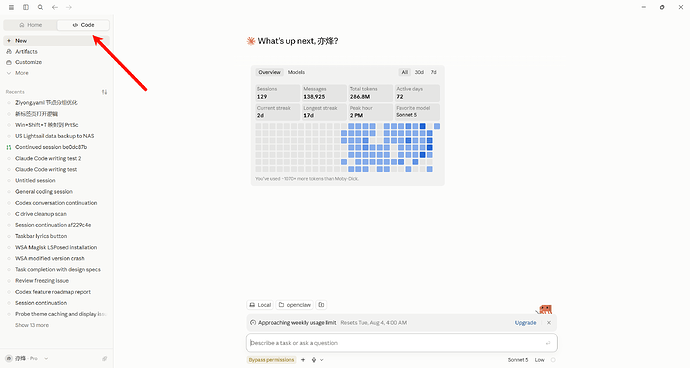
Task: Open account menu chevron next to Pro
Action: [46, 358]
